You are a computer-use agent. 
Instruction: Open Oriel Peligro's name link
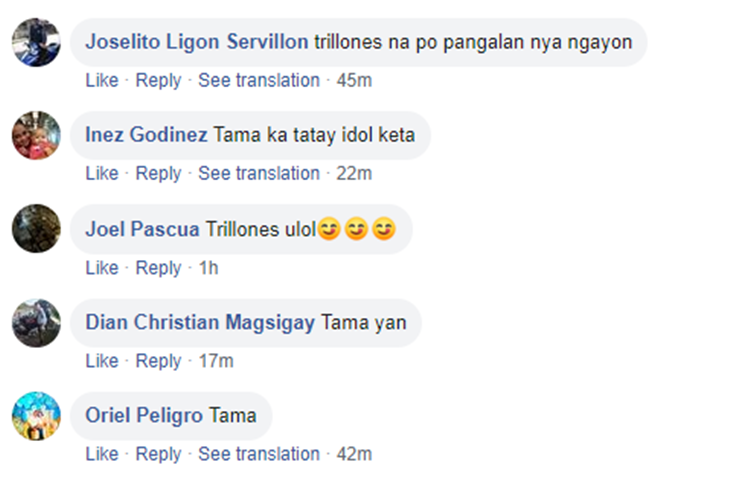(144, 415)
